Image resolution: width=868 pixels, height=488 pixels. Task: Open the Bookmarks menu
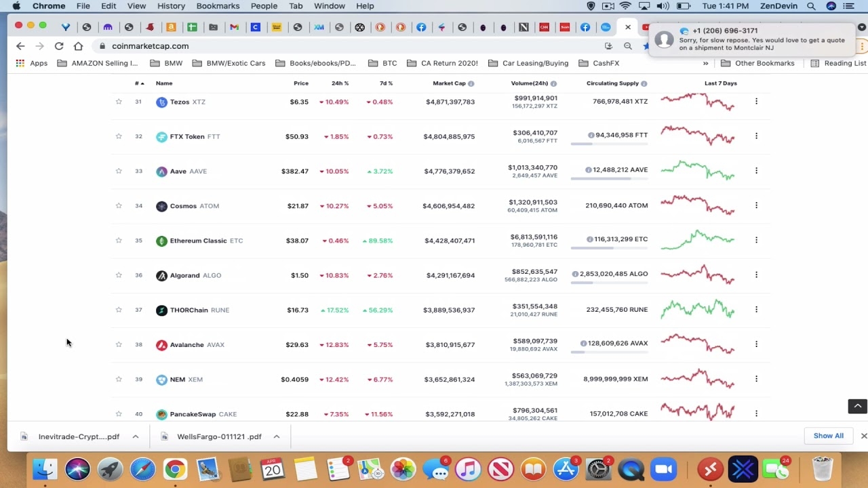point(218,6)
